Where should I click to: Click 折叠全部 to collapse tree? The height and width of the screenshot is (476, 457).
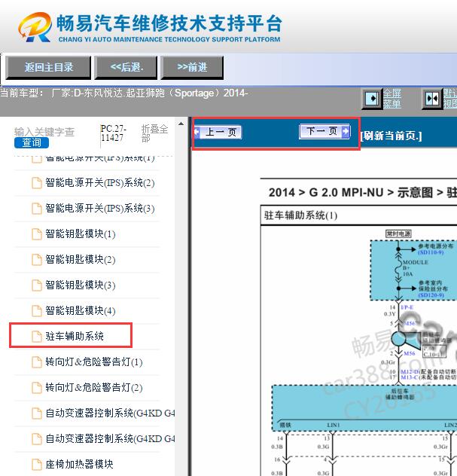coord(154,133)
